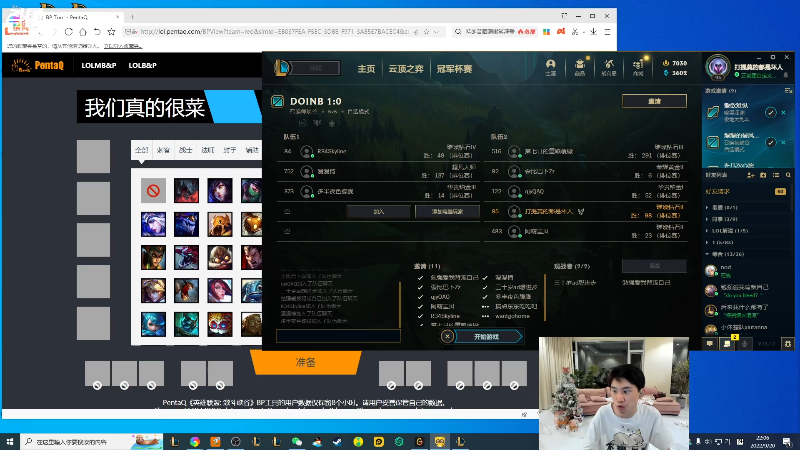
Task: Click player qjqQAQ row in team 2
Action: coord(586,191)
